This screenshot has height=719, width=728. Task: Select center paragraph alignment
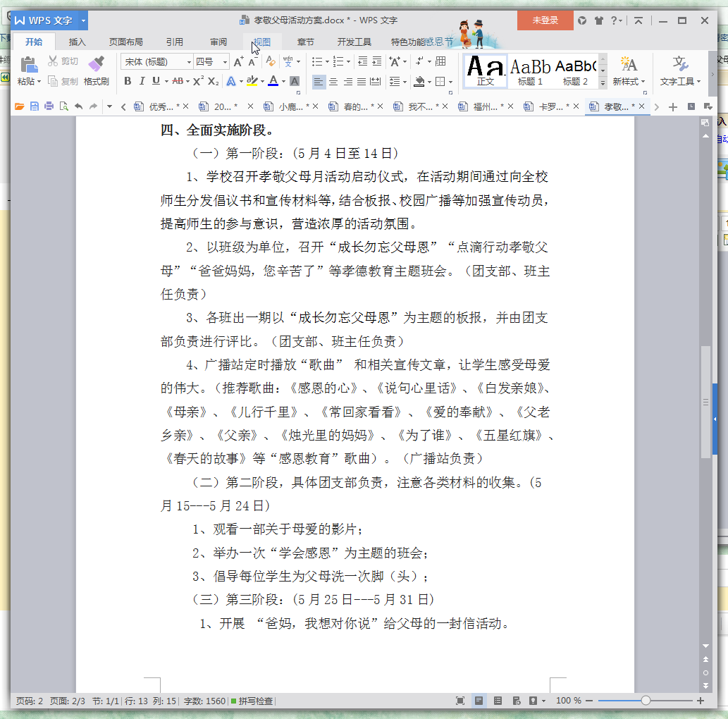pos(333,82)
